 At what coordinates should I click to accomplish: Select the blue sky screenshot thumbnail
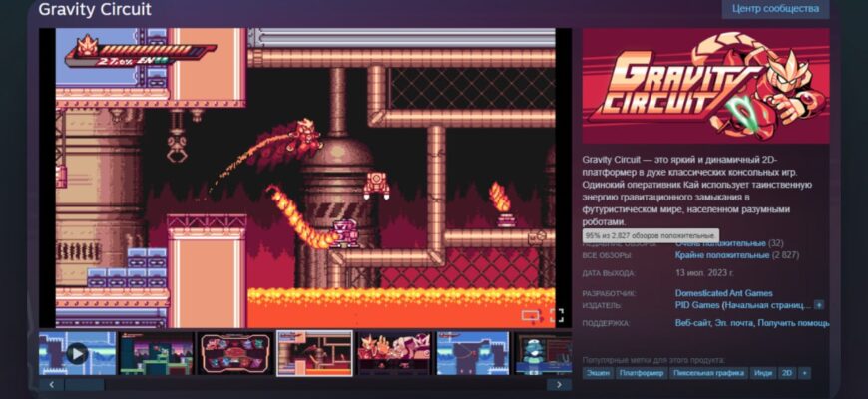coord(473,353)
